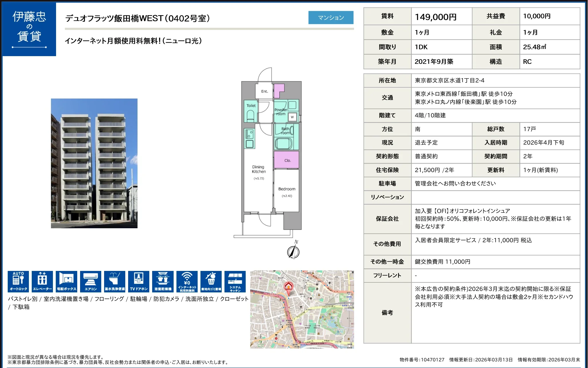
Task: Select the 浴室乾燥機 bathroom dryer icon
Action: 163,282
